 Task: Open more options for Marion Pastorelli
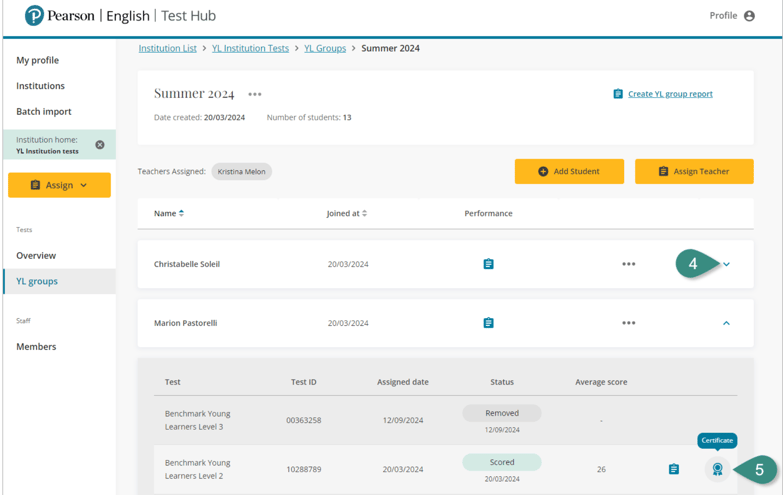[628, 323]
